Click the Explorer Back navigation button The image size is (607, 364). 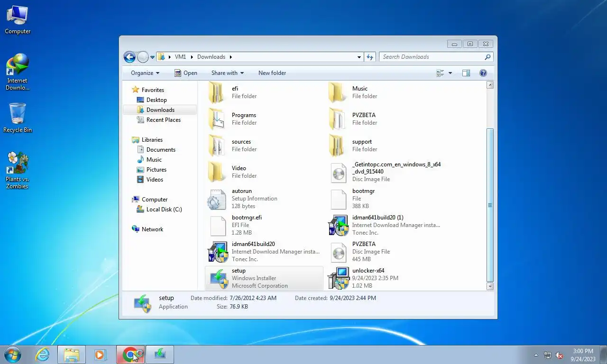[x=129, y=57]
